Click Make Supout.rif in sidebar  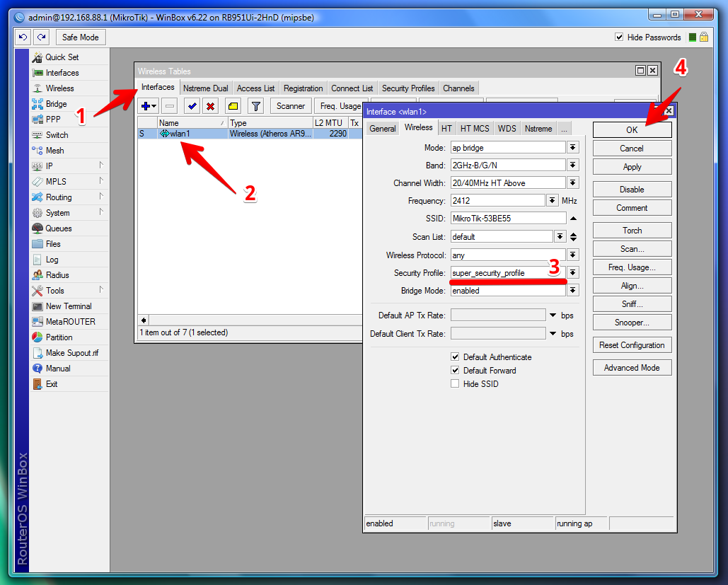click(72, 353)
